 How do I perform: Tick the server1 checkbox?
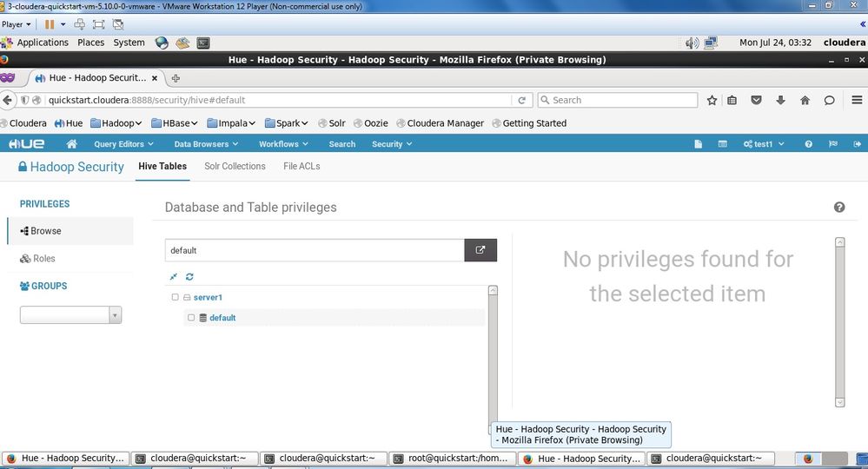click(175, 297)
